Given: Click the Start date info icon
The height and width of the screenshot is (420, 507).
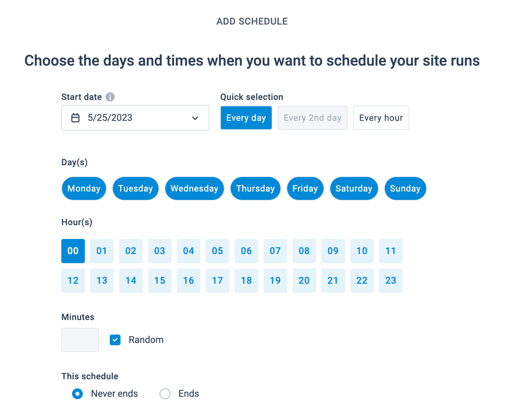Looking at the screenshot, I should coord(110,97).
